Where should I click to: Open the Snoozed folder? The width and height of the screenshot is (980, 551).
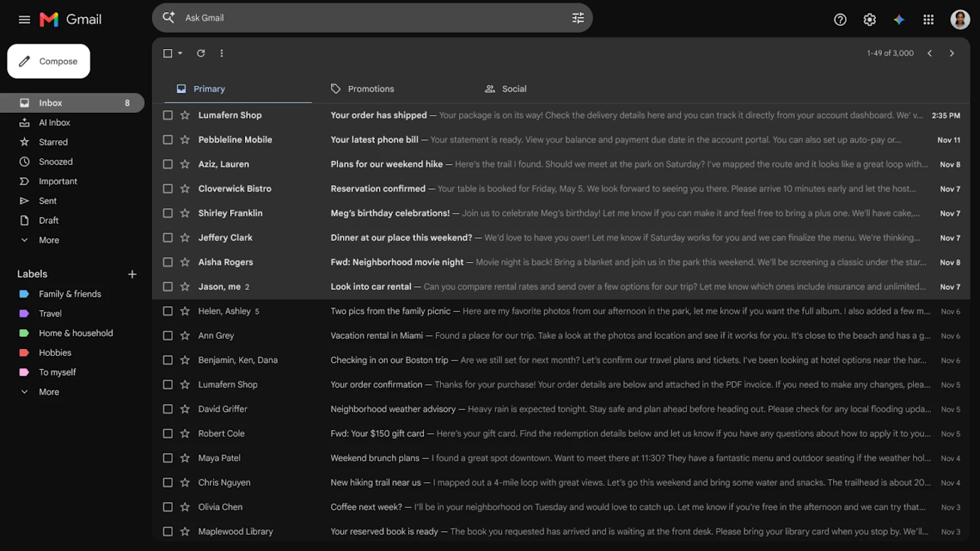coord(72,162)
